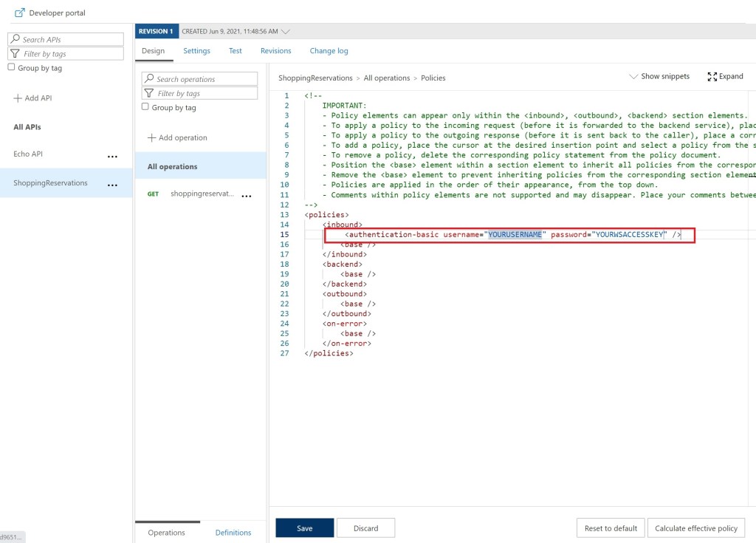Enable Group by tag for APIs

coord(11,67)
